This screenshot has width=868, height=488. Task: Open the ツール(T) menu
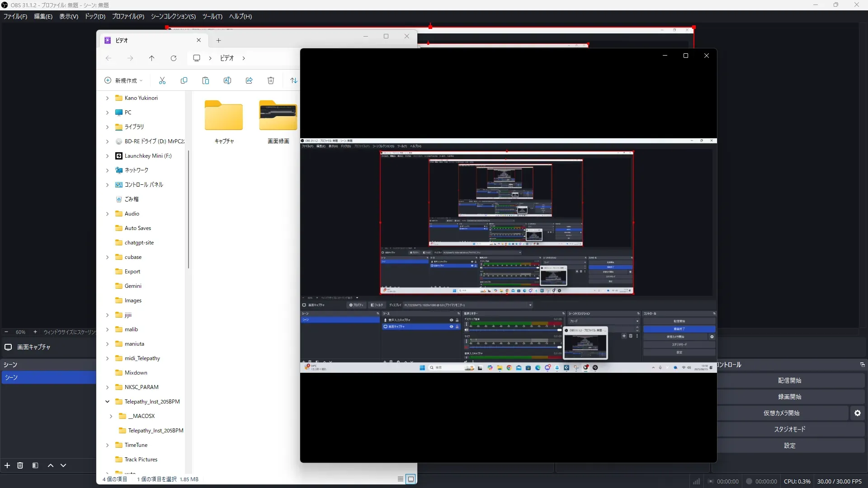[212, 16]
